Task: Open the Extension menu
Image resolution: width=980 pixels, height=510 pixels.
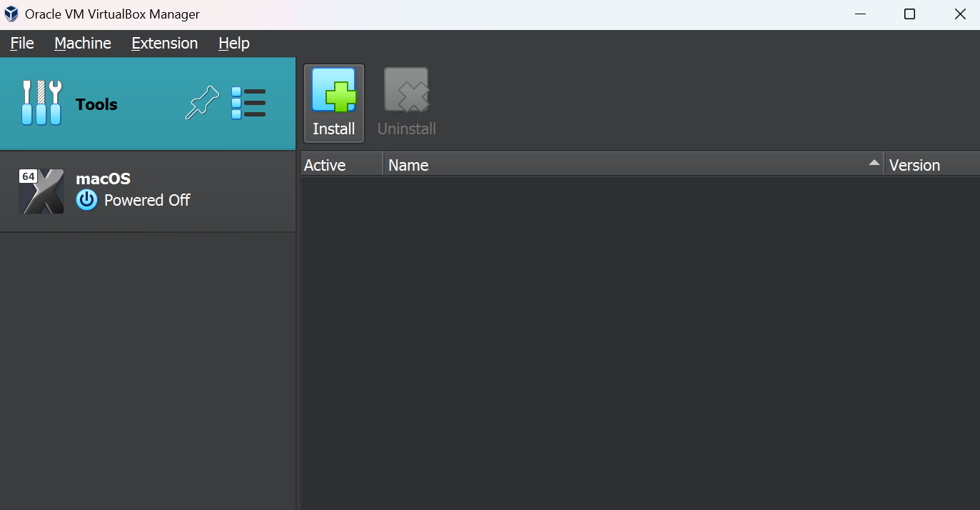Action: click(x=164, y=43)
